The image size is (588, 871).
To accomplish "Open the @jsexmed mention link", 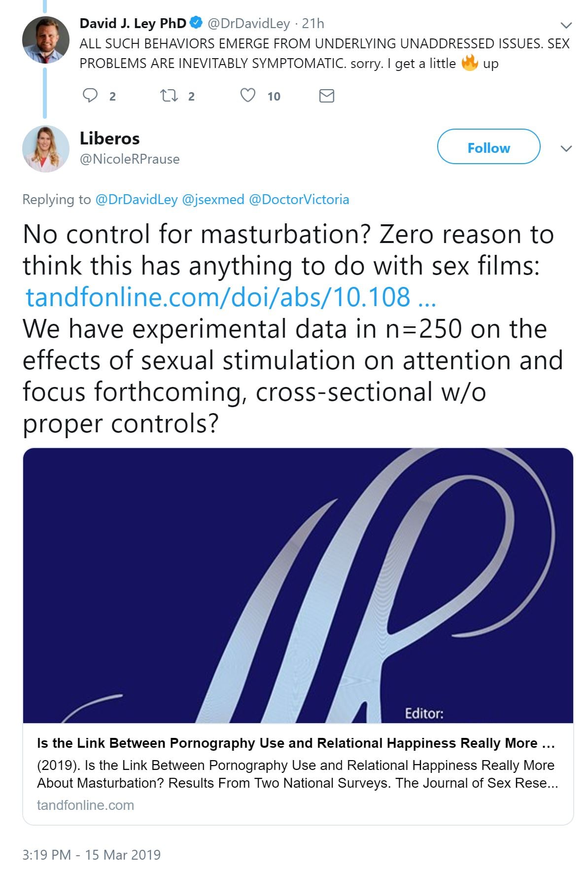I will pyautogui.click(x=213, y=199).
